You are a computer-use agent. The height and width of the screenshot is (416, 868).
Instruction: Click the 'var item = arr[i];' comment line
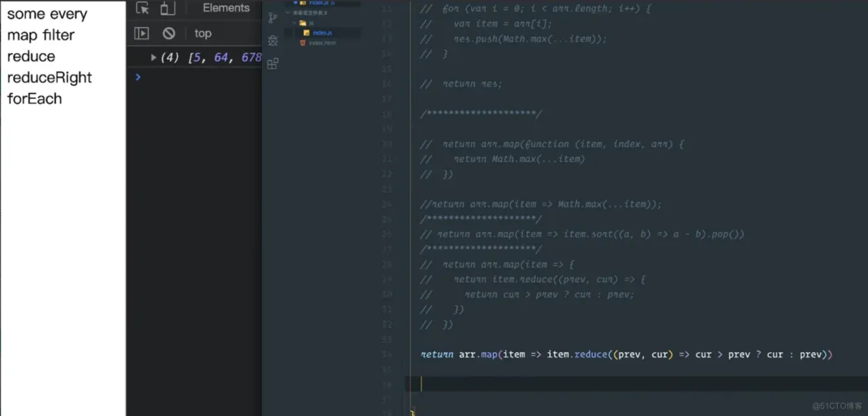(487, 23)
